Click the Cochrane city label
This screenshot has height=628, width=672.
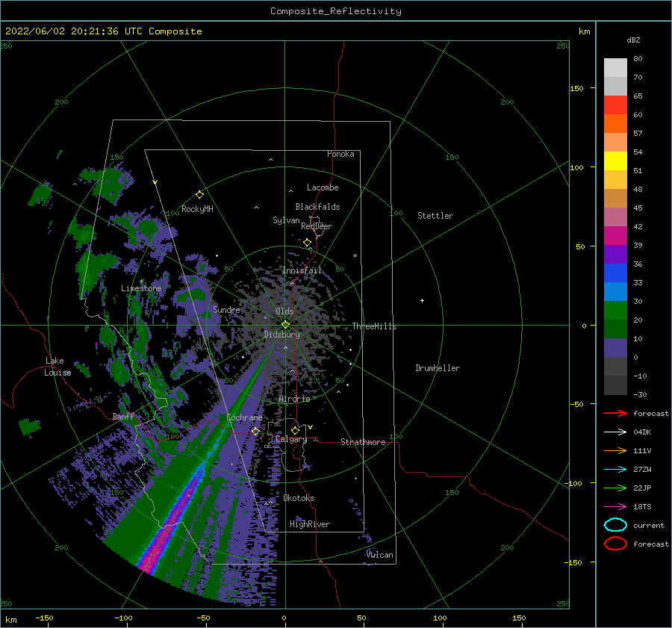[x=244, y=417]
